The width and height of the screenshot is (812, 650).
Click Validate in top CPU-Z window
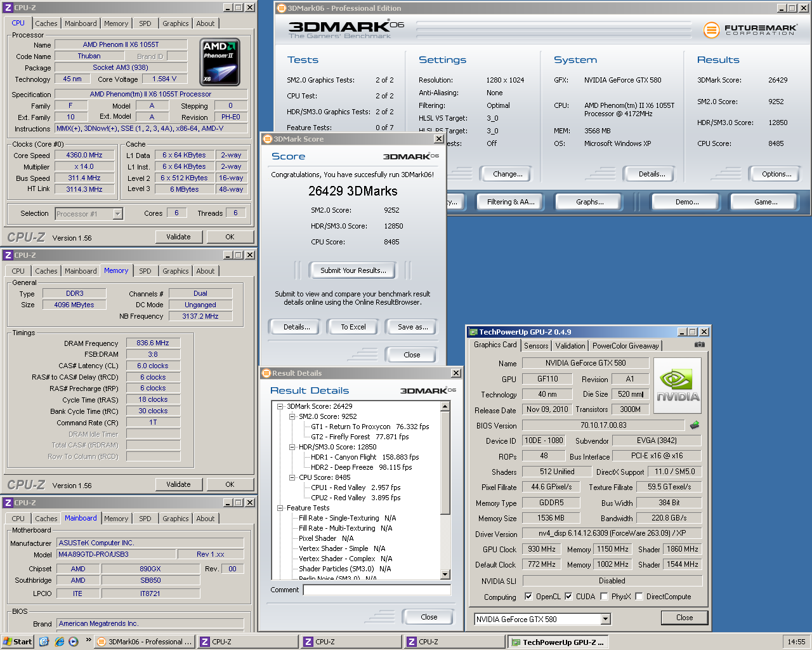pos(178,237)
